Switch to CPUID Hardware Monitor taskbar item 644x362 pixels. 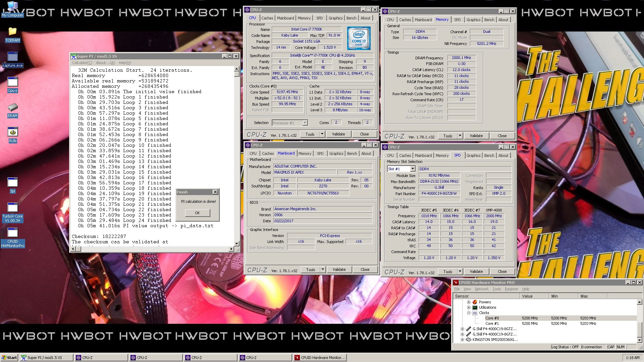point(319,358)
